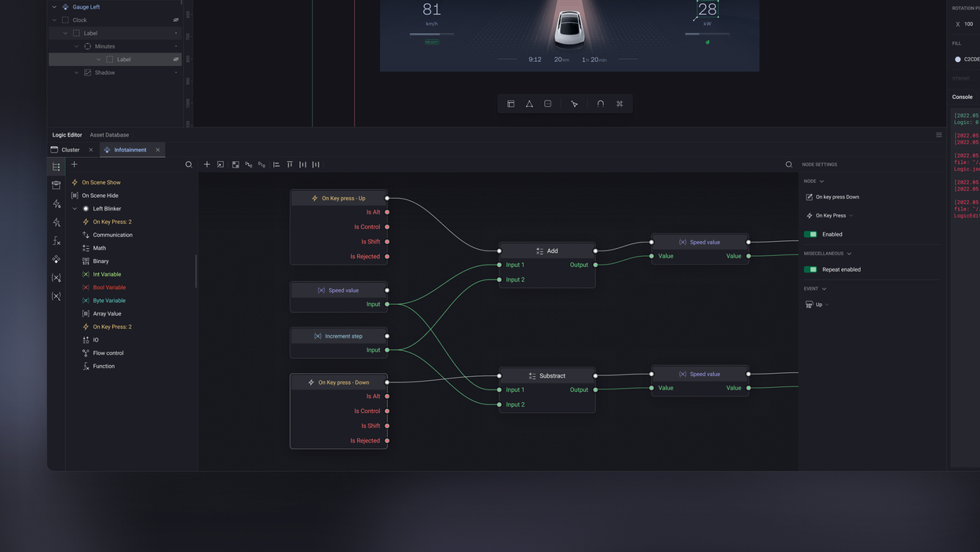Click the fill color swatch C2CDE
The height and width of the screenshot is (552, 980).
[957, 60]
